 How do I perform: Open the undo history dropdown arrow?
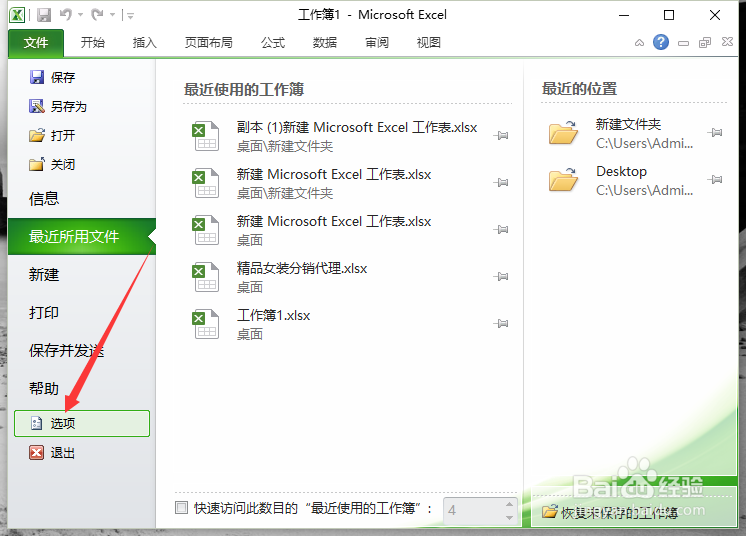[x=80, y=15]
